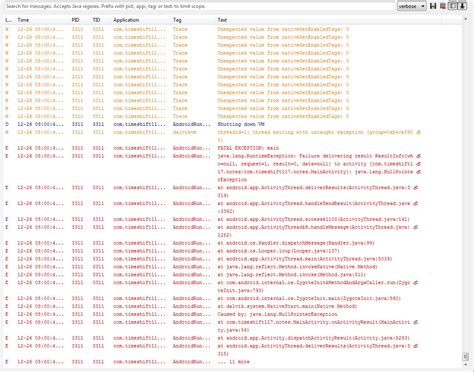Open the verbose log level dropdown
This screenshot has width=474, height=372.
click(x=411, y=6)
